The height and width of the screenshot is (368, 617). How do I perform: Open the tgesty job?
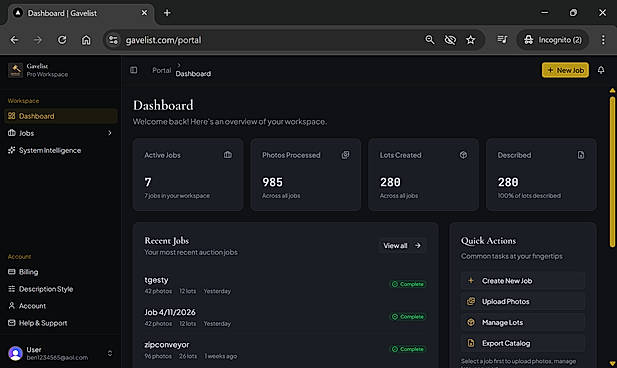156,280
